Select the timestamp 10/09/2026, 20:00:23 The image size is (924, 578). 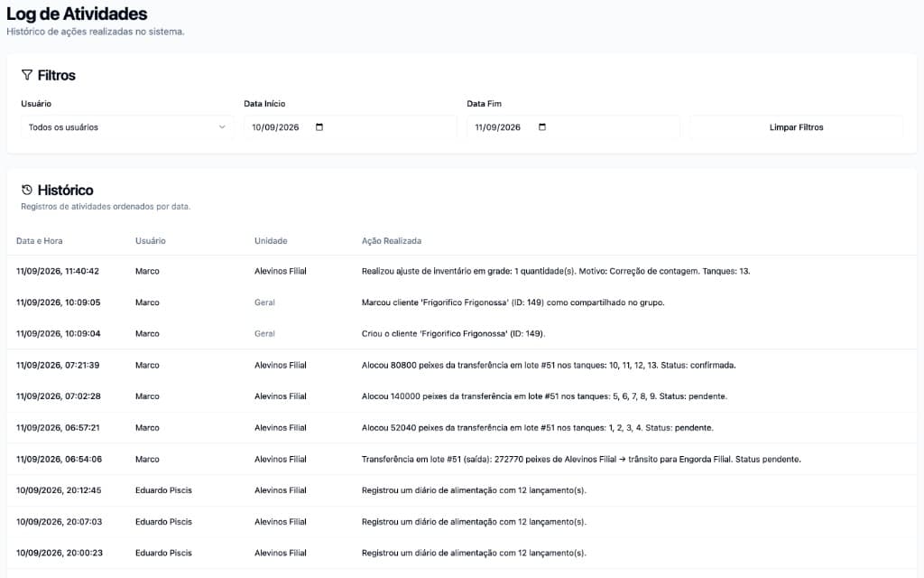(x=60, y=553)
